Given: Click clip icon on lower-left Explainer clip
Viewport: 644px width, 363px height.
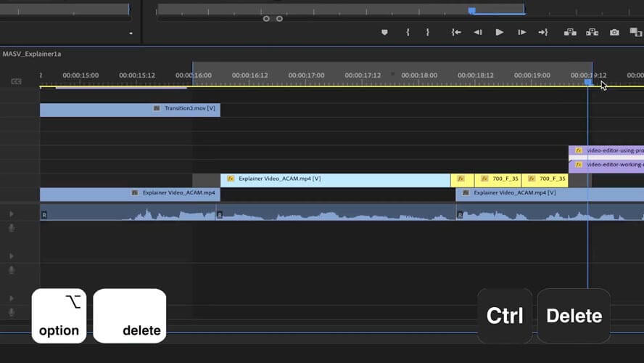Looking at the screenshot, I should point(135,192).
